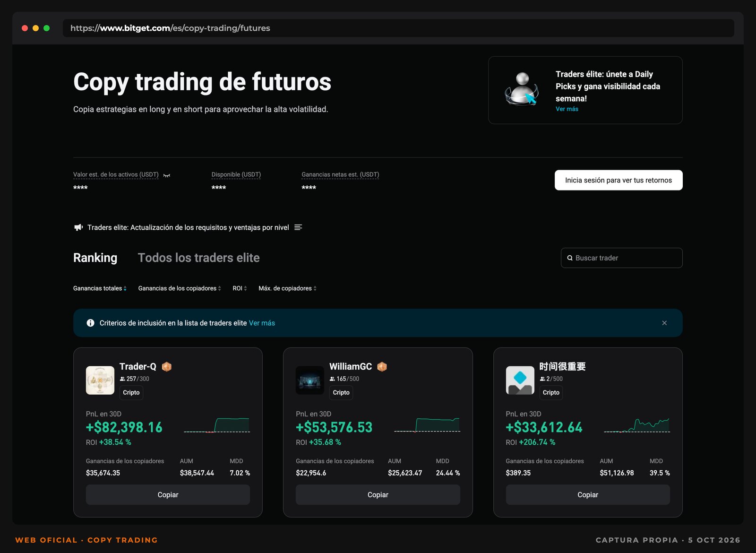Click WilliamGC's elite badge icon
Viewport: 756px width, 553px height.
click(382, 367)
